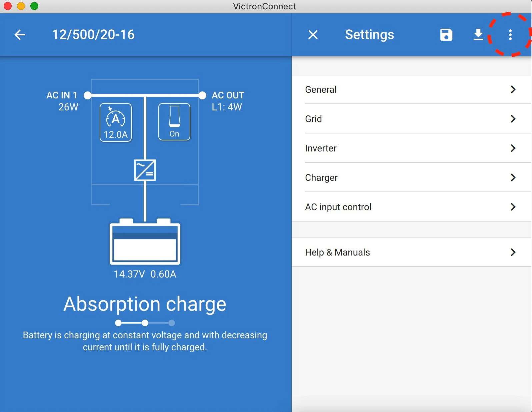The width and height of the screenshot is (532, 412).
Task: Click the load settings download icon
Action: 478,35
